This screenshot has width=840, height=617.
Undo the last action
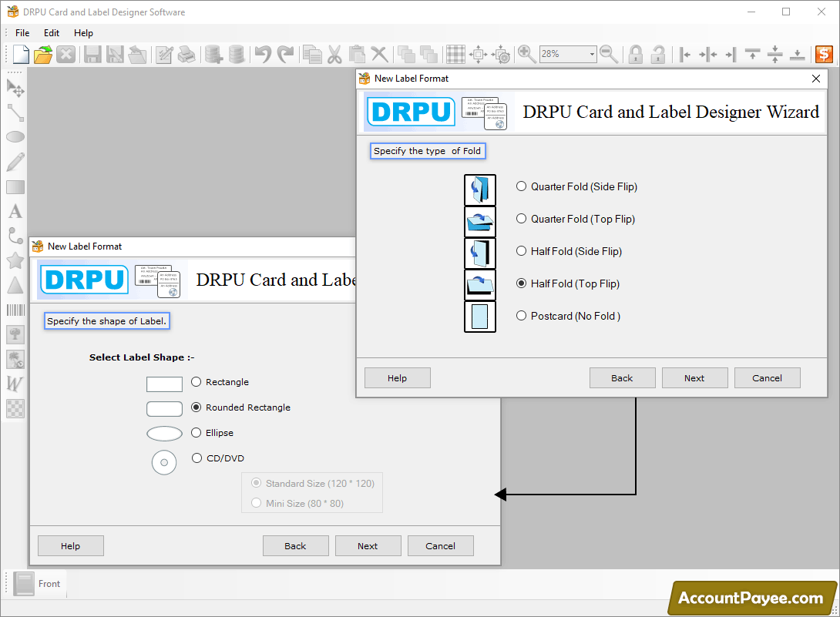pos(263,54)
